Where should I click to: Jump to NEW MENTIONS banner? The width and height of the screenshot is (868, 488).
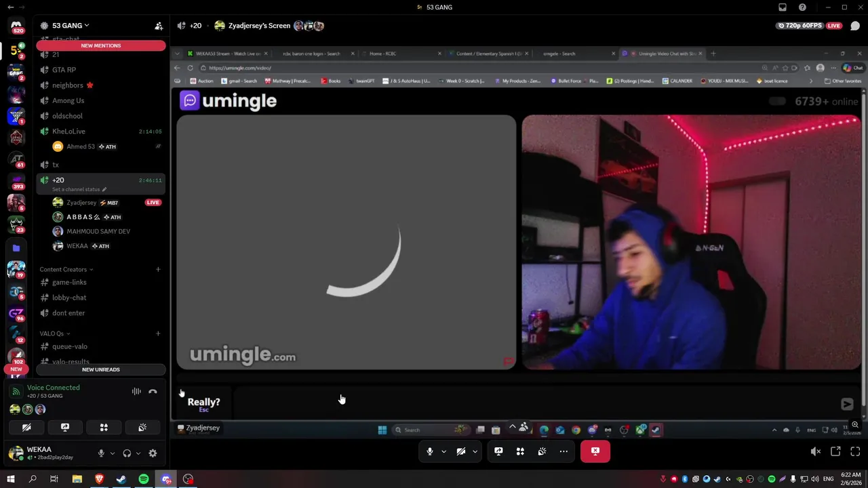click(x=101, y=45)
